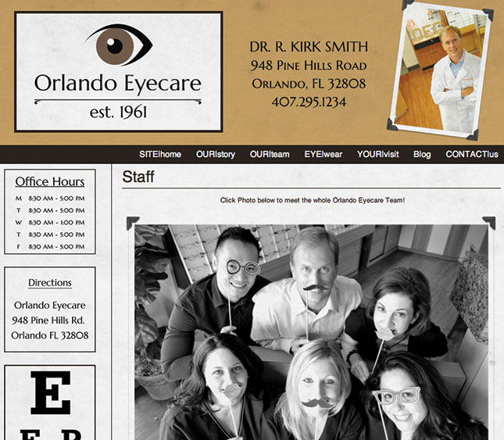The height and width of the screenshot is (440, 504).
Task: Open the CONTACT|us page
Action: (x=472, y=154)
